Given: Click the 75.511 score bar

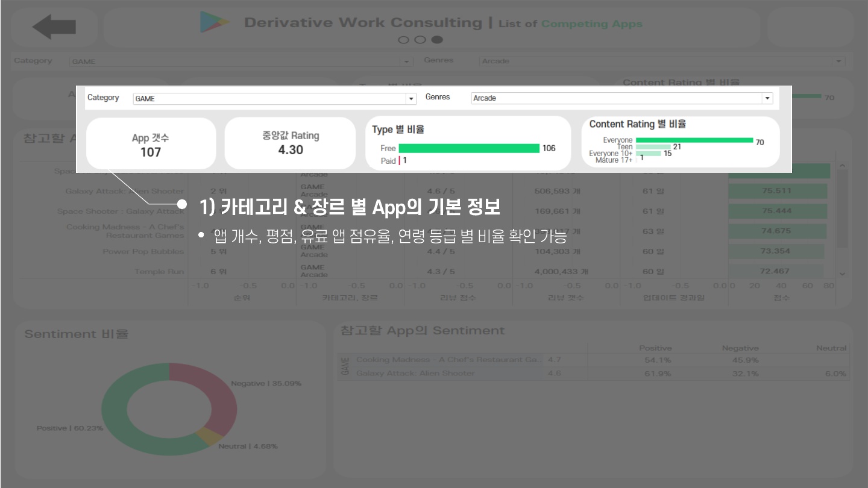Looking at the screenshot, I should pyautogui.click(x=778, y=191).
